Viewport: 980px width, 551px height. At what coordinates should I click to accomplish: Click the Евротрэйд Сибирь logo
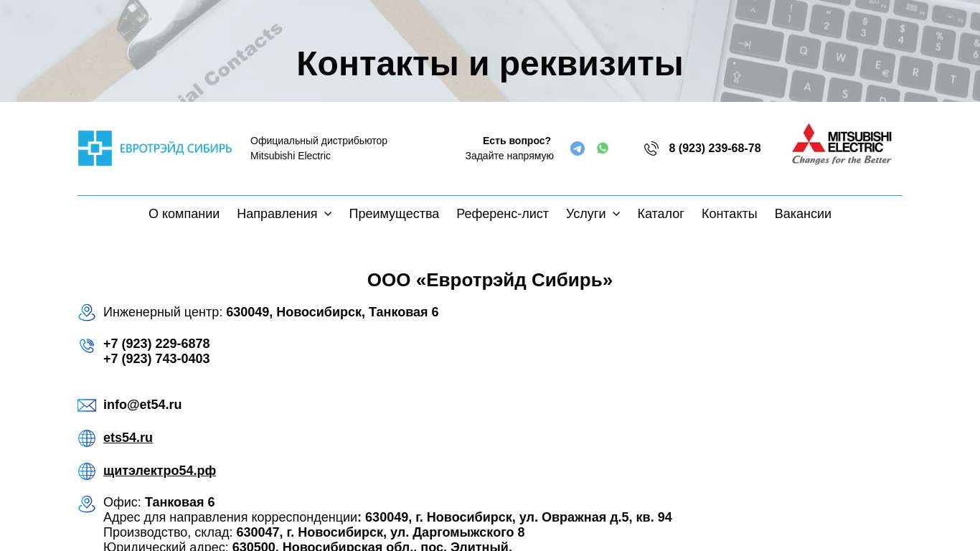155,149
